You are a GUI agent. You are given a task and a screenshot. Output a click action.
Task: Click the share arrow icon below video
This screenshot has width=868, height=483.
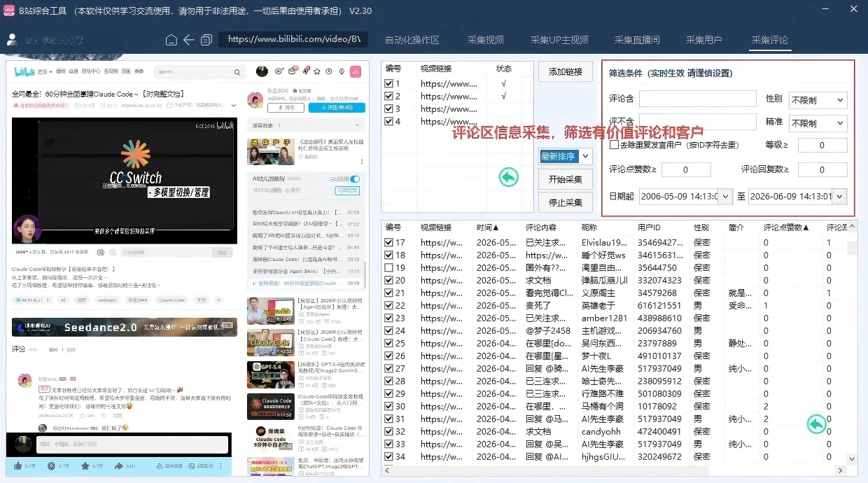tap(118, 465)
